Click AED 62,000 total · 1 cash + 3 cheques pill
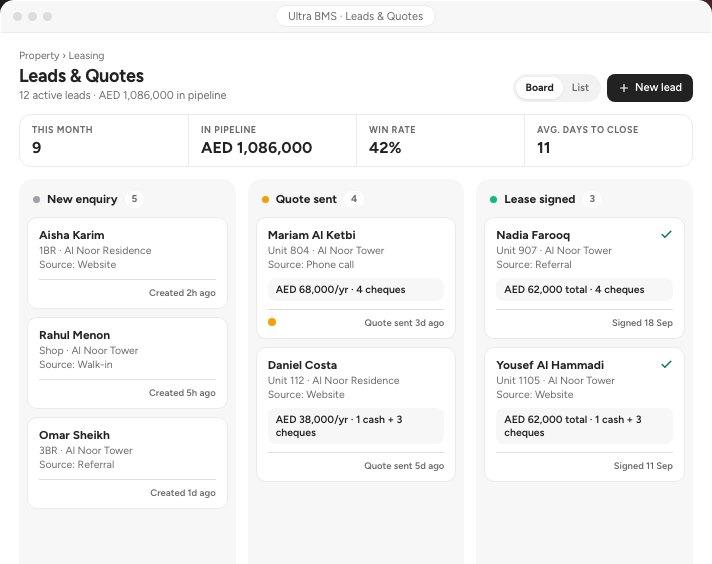 584,426
